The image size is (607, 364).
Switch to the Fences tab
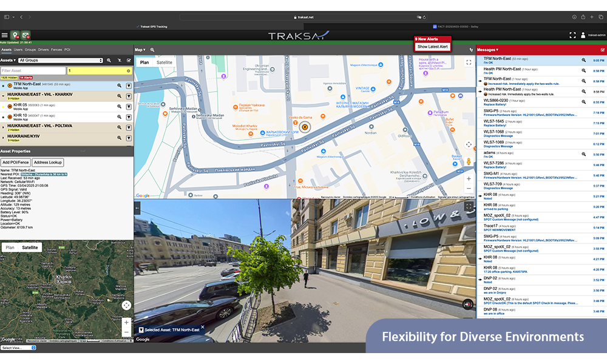pos(56,50)
